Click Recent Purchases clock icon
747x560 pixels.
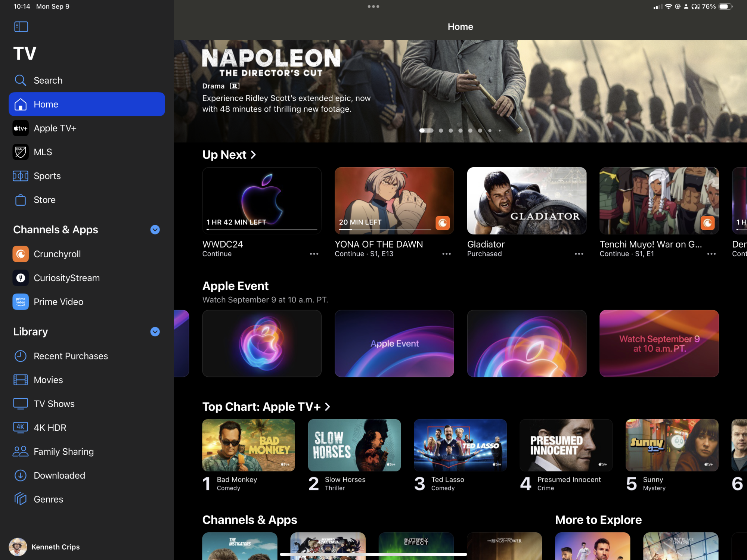tap(20, 356)
